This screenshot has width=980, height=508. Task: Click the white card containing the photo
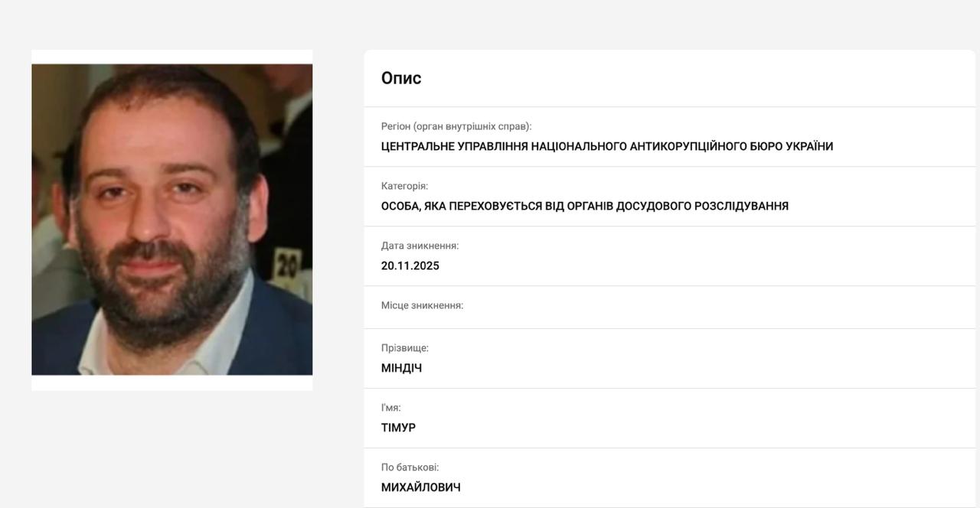coord(171,220)
